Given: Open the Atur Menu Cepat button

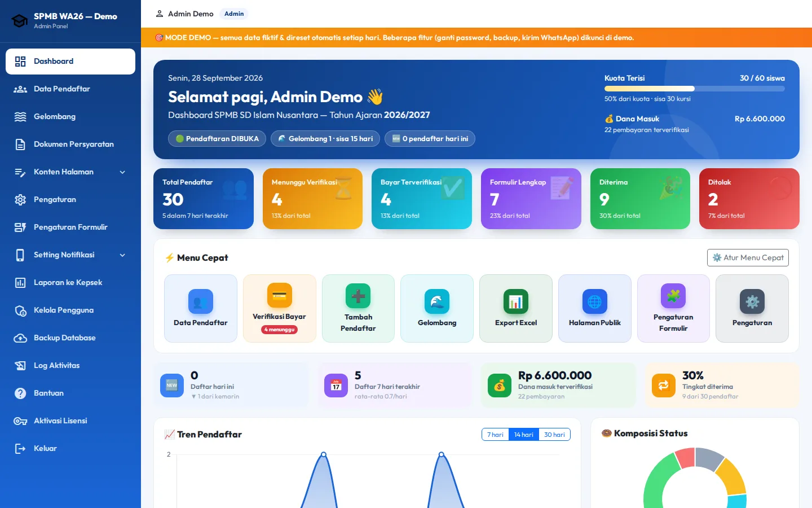Looking at the screenshot, I should 748,257.
